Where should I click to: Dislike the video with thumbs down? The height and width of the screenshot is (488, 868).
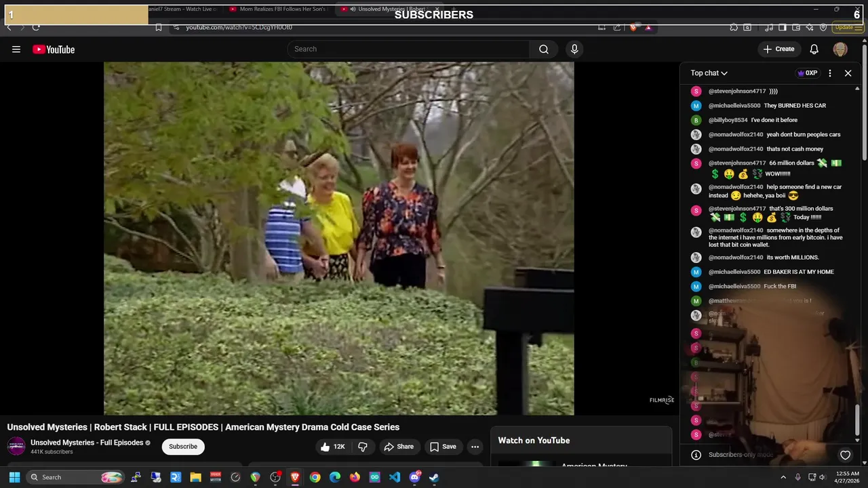pyautogui.click(x=363, y=447)
